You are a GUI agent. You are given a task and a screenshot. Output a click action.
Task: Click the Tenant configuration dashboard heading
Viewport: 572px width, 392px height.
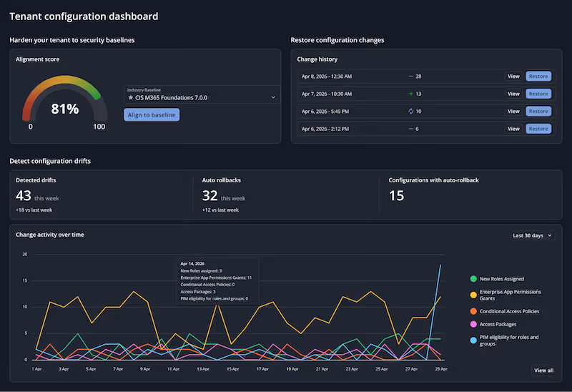coord(84,16)
